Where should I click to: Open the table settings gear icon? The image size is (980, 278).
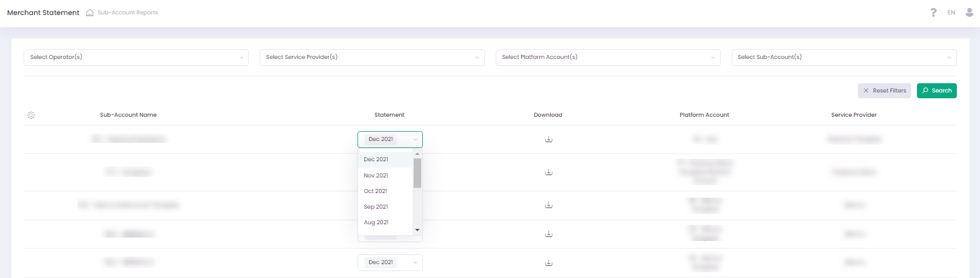(x=31, y=115)
